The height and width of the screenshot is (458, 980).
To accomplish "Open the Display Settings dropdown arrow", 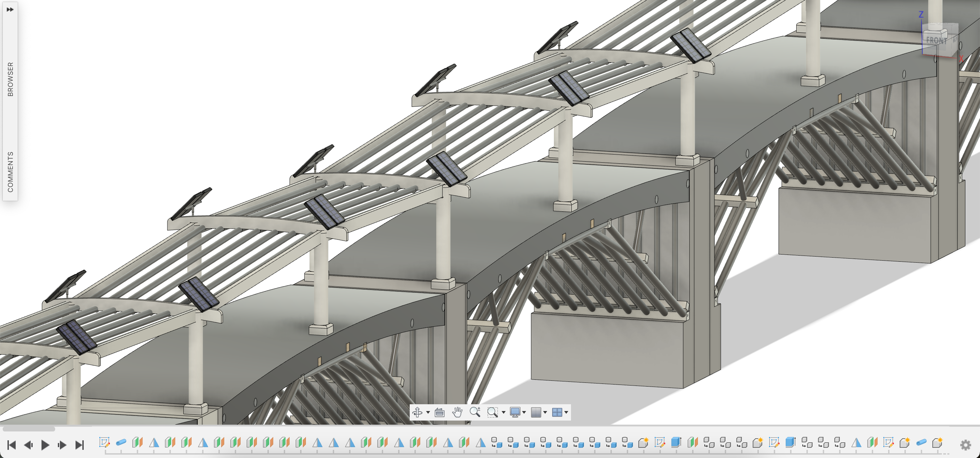I will coord(524,413).
